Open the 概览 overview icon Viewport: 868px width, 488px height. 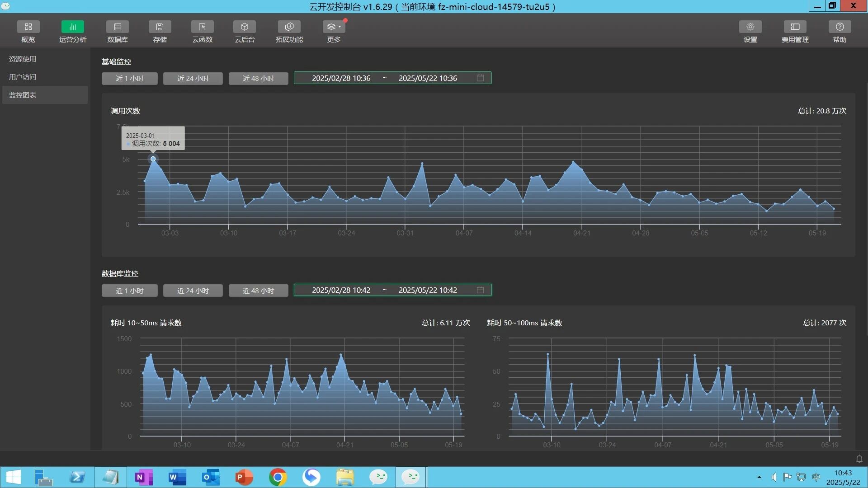(x=28, y=27)
